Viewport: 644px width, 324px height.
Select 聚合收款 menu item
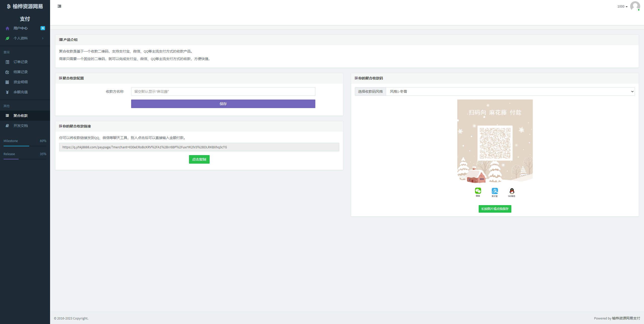[x=25, y=116]
